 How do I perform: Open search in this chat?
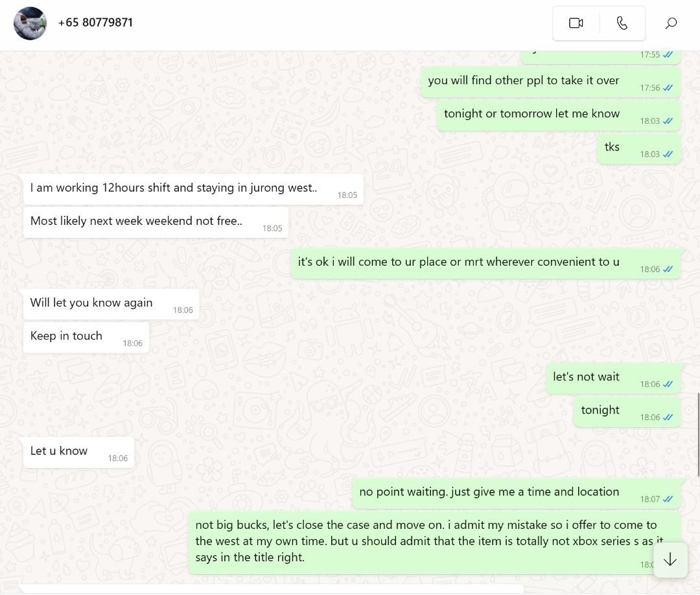[671, 23]
